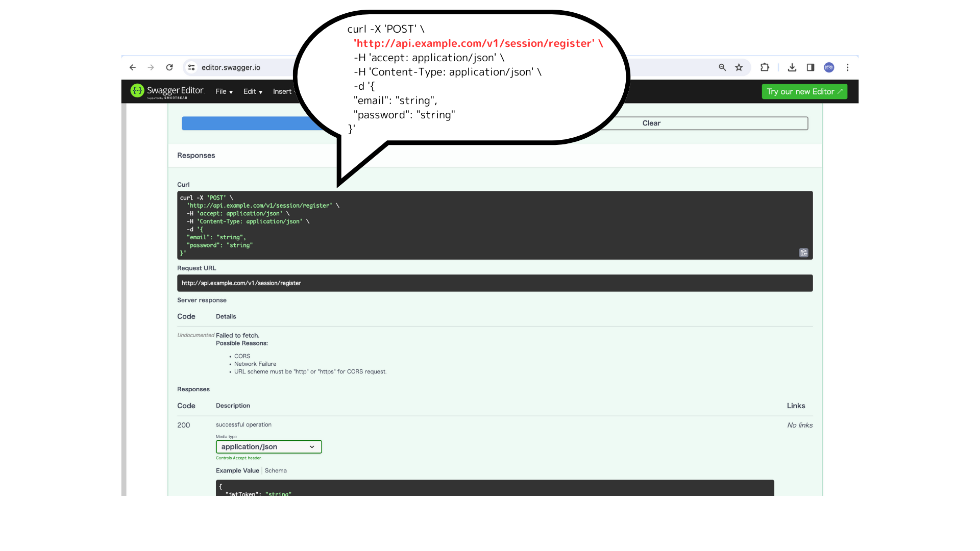This screenshot has height=551, width=980.
Task: Open the magnifier zoom icon in toolbar
Action: pos(722,67)
